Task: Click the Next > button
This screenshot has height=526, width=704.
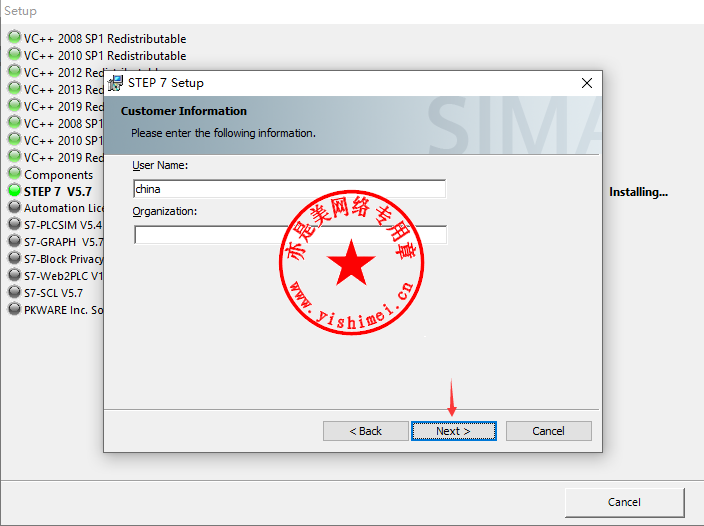Action: pos(453,431)
